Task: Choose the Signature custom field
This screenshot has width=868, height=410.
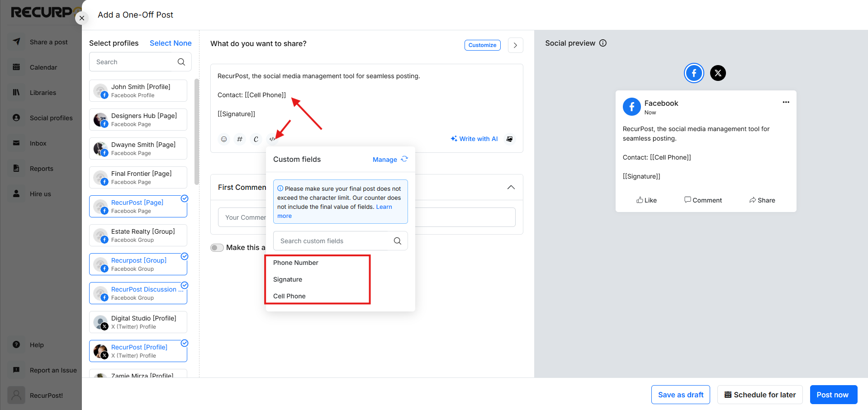Action: 288,279
